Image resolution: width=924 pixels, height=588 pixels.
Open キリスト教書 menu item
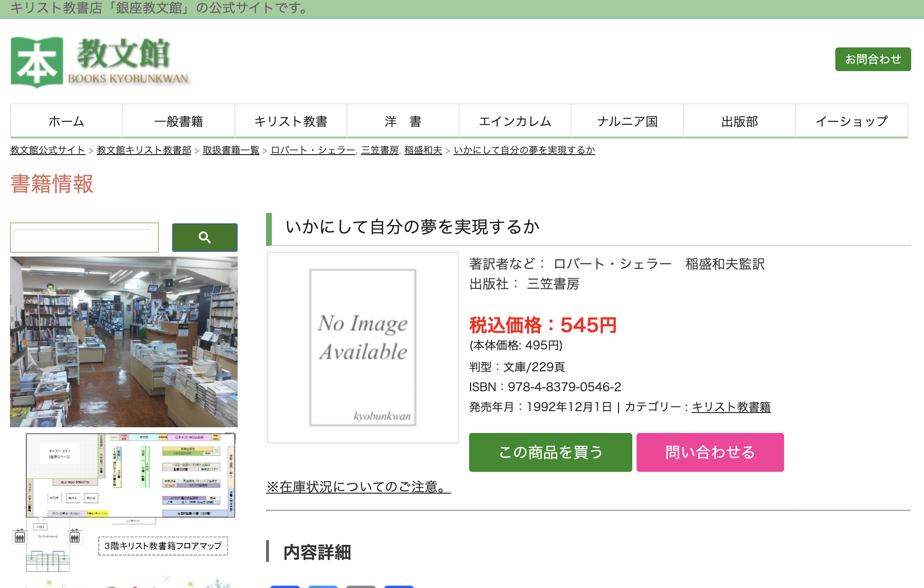291,121
